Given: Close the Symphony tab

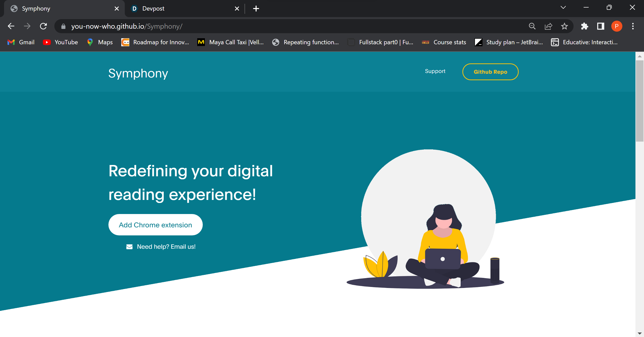Looking at the screenshot, I should pyautogui.click(x=116, y=9).
